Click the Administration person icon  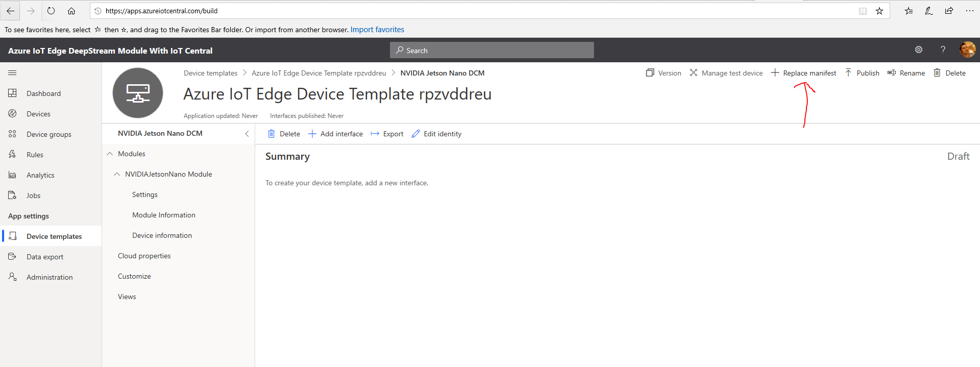[x=13, y=277]
